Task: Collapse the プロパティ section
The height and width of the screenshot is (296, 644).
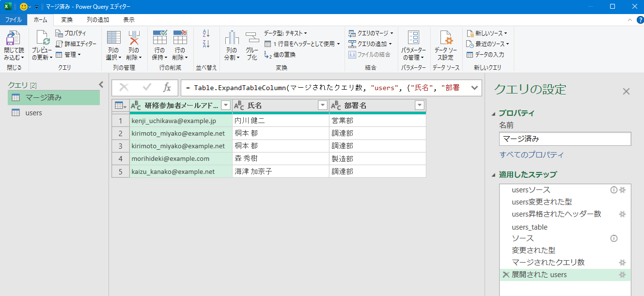Action: pos(494,113)
